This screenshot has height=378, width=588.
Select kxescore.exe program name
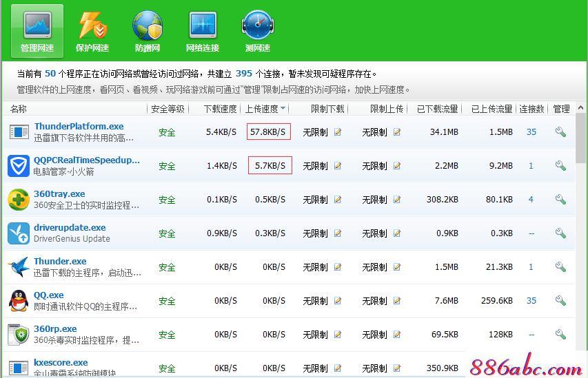pyautogui.click(x=61, y=362)
